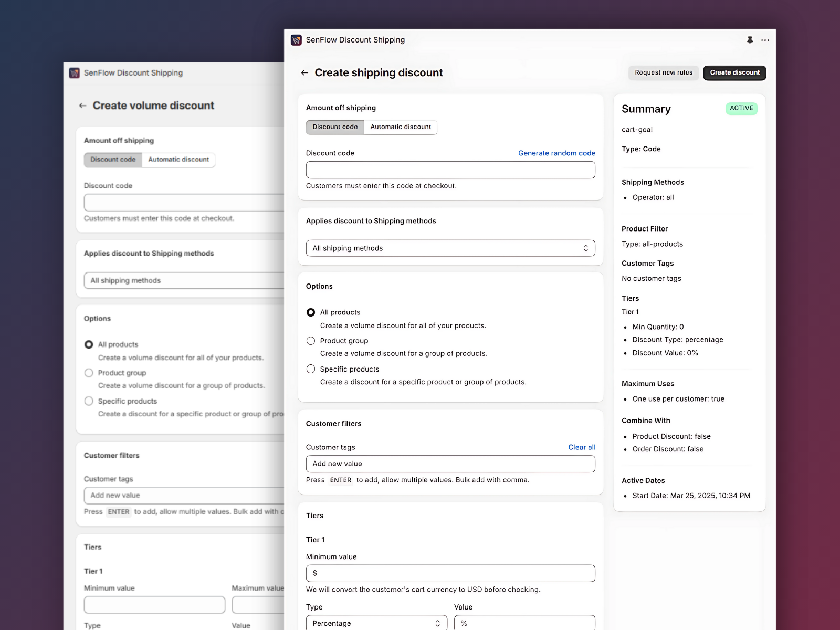Viewport: 840px width, 630px height.
Task: Click SenFlow logo icon in background window
Action: [74, 73]
